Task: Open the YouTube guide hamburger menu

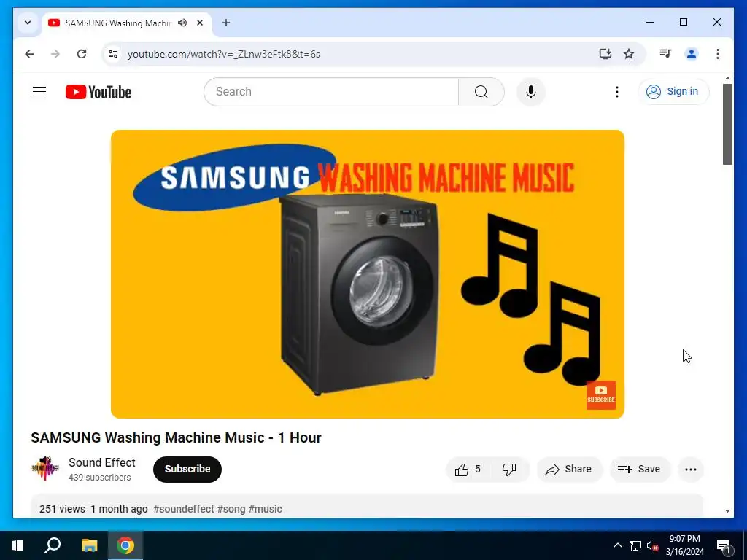Action: (x=39, y=91)
